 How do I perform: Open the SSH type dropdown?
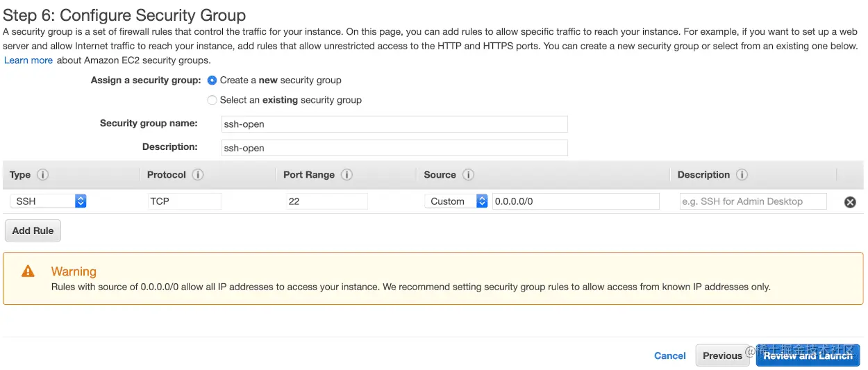tap(48, 201)
